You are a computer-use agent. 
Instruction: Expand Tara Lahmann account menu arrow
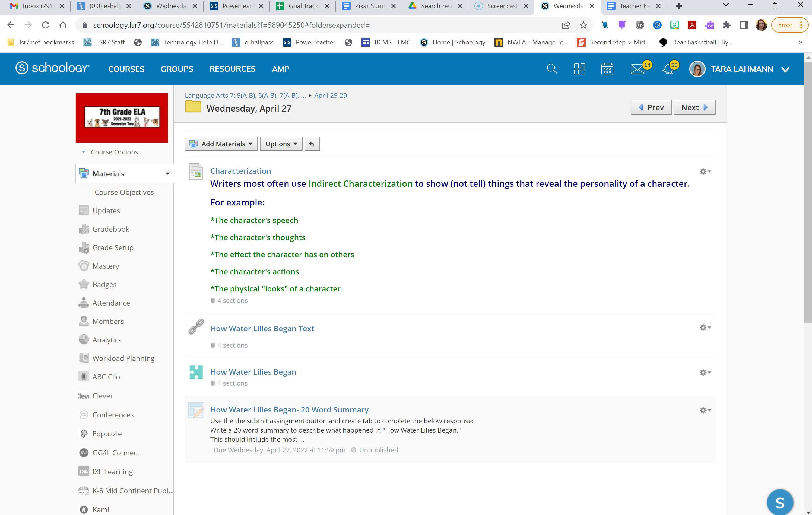[785, 69]
